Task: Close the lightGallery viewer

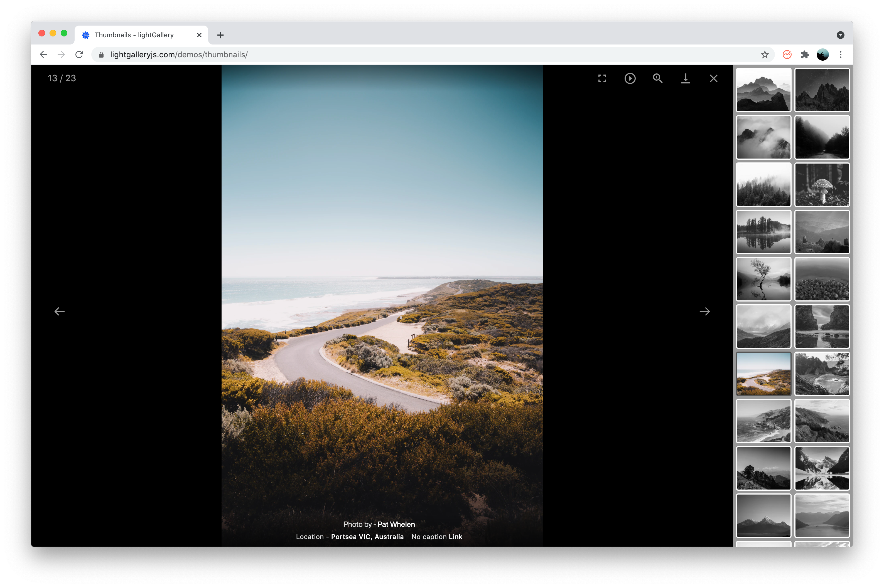Action: tap(713, 78)
